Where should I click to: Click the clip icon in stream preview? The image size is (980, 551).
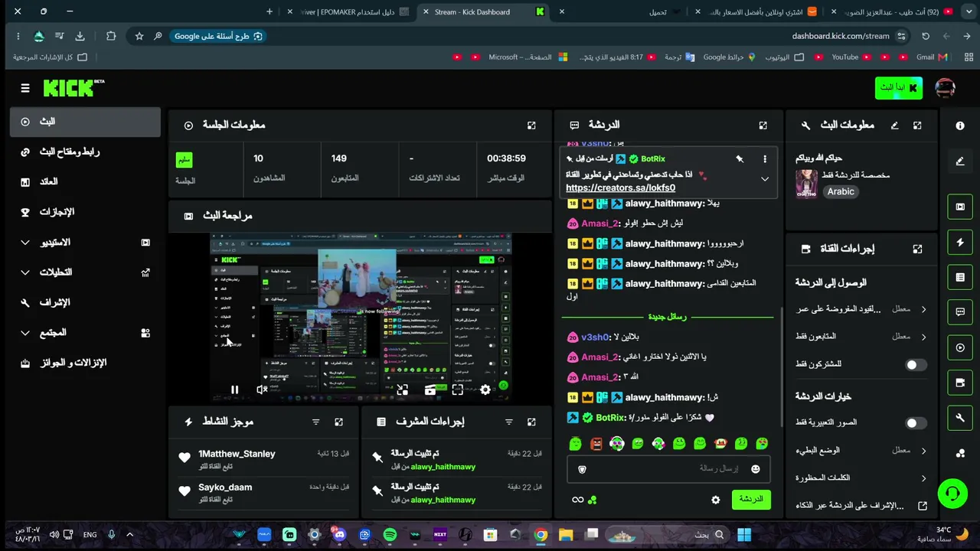point(430,390)
